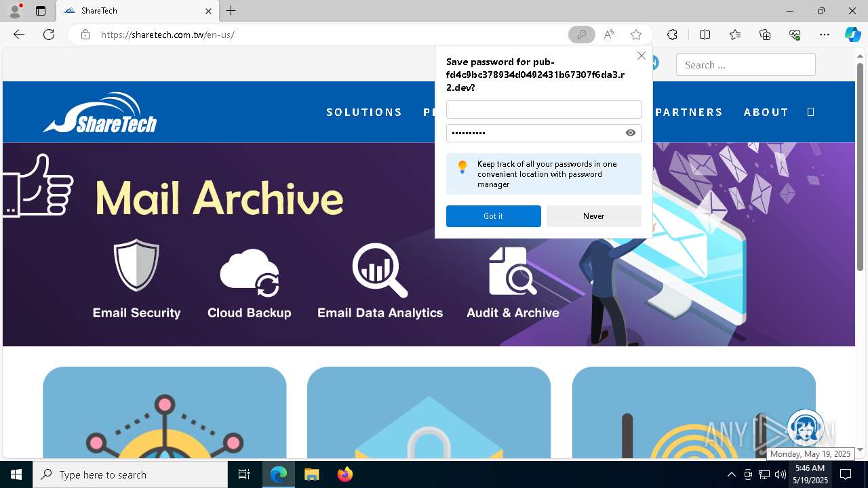Add page to favorites star icon
This screenshot has height=488, width=868.
tap(636, 35)
